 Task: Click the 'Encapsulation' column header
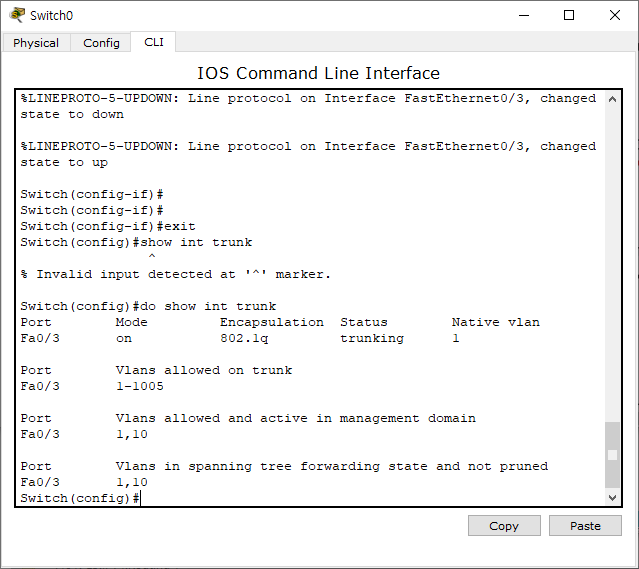272,322
